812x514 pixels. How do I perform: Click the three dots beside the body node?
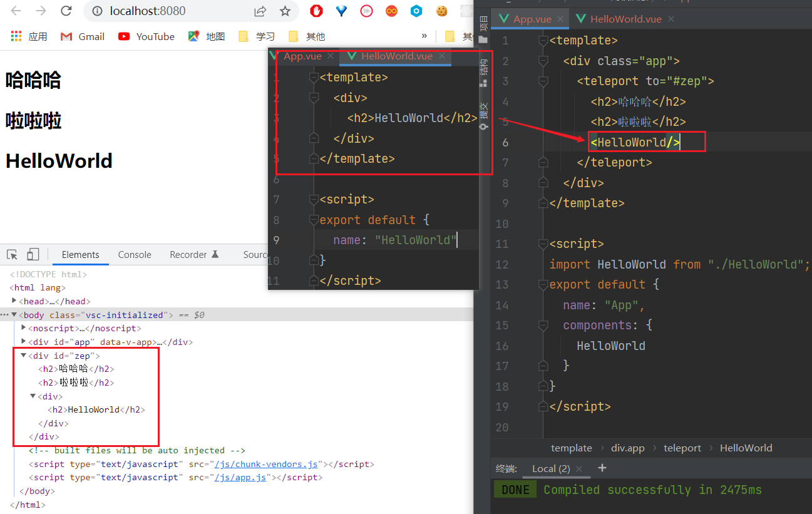4,315
